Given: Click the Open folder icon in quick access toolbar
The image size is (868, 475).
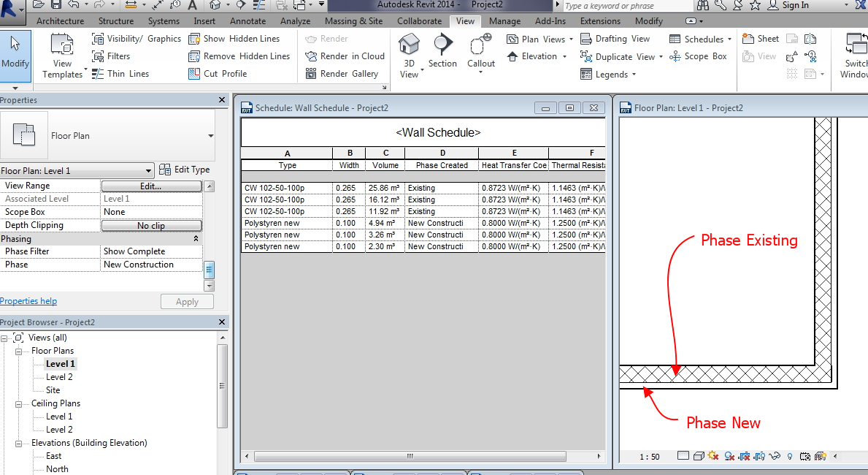Looking at the screenshot, I should 38,4.
